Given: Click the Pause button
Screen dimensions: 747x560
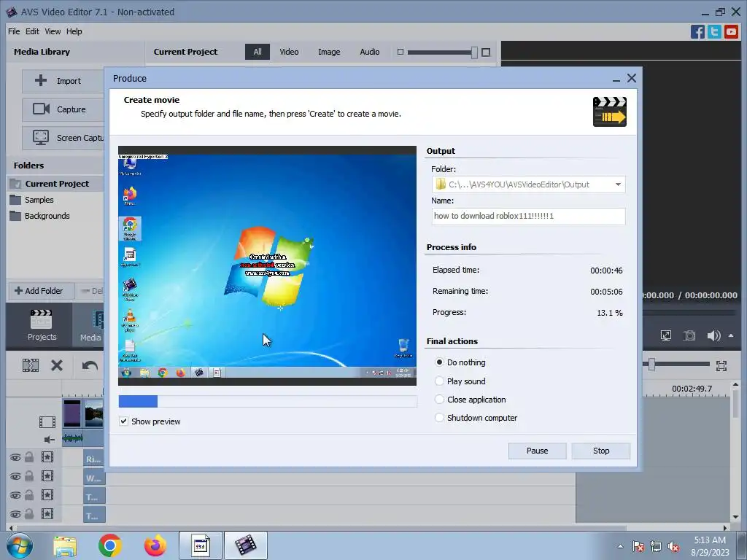Looking at the screenshot, I should (537, 451).
